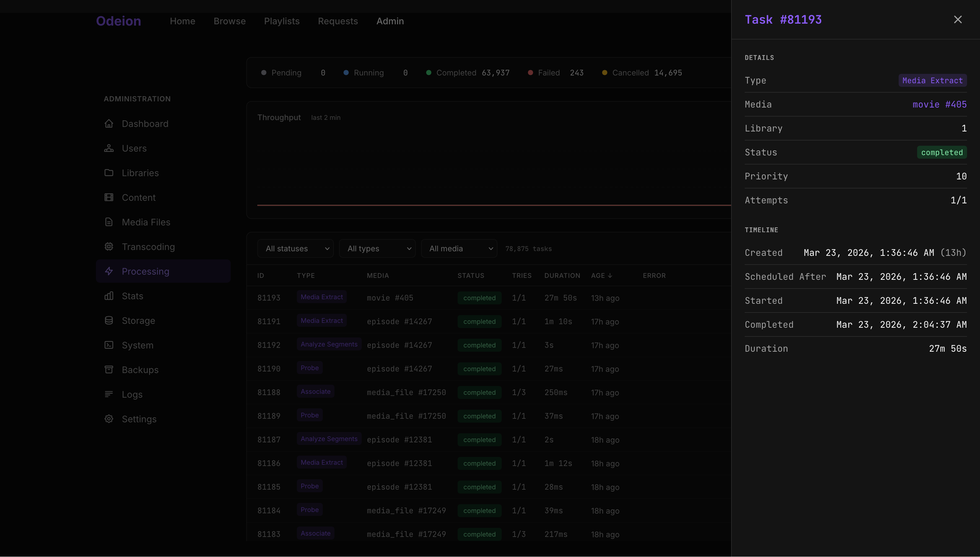The width and height of the screenshot is (980, 557).
Task: Open Requests in top navigation
Action: point(338,21)
